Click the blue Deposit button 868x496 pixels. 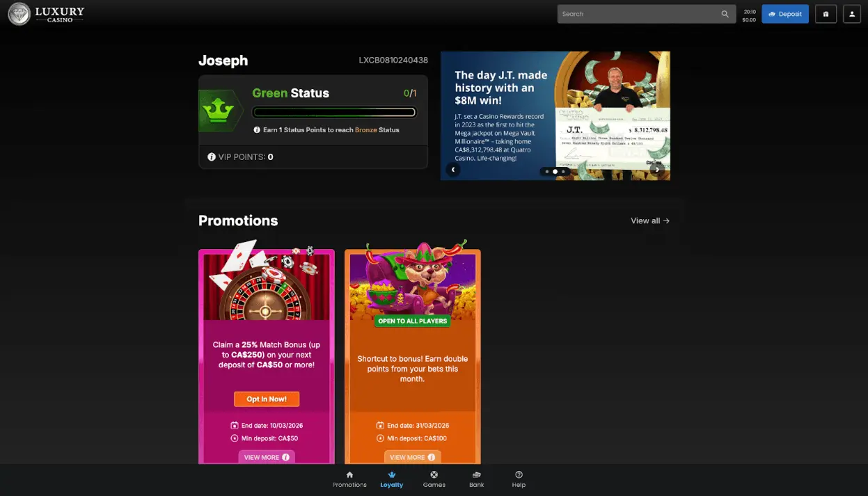(x=784, y=14)
